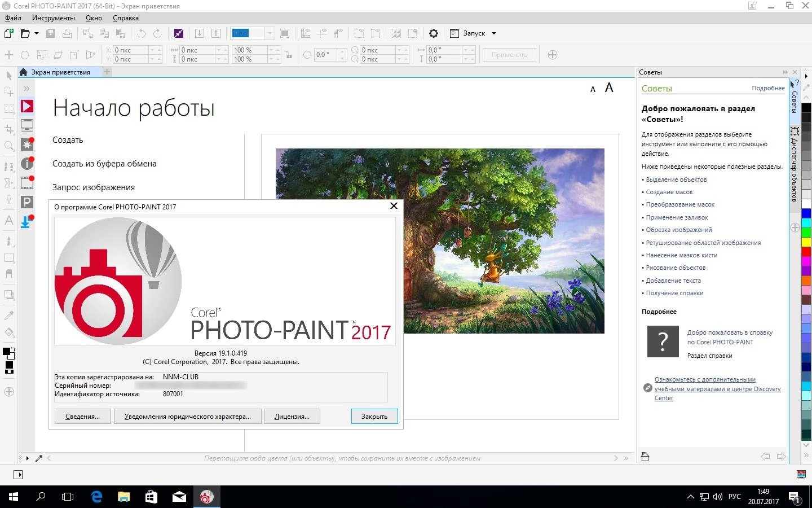
Task: Click the Сведения... button
Action: tap(82, 417)
